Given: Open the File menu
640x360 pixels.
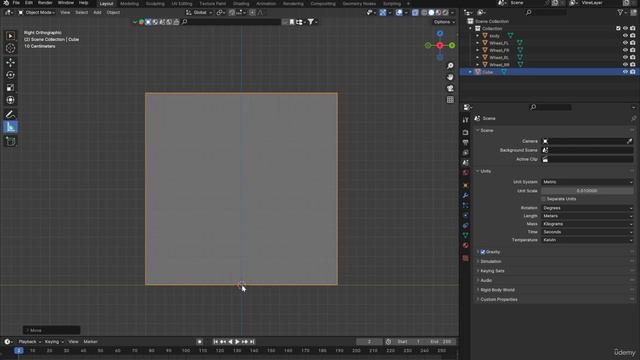Looking at the screenshot, I should 16,3.
